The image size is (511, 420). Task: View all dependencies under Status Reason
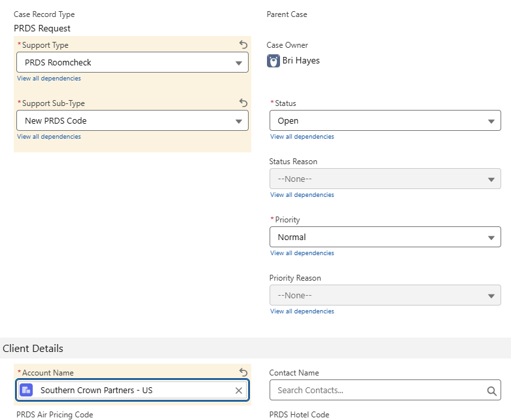[x=302, y=195]
